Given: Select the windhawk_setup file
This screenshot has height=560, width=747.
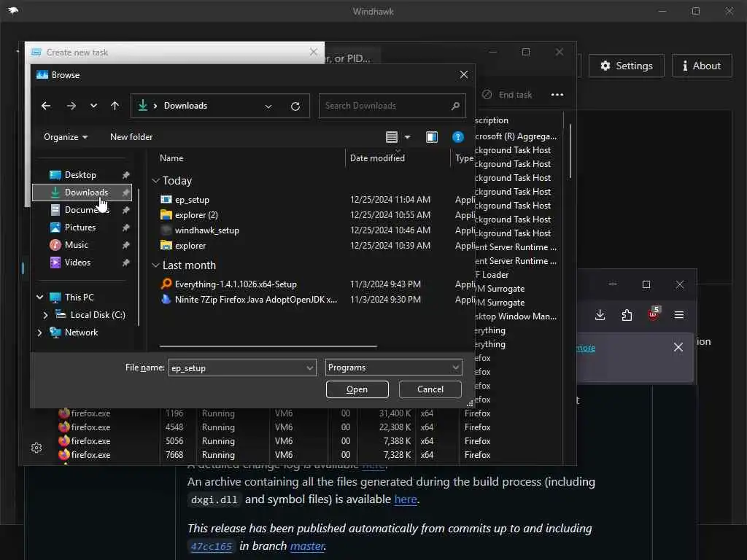Looking at the screenshot, I should 206,230.
